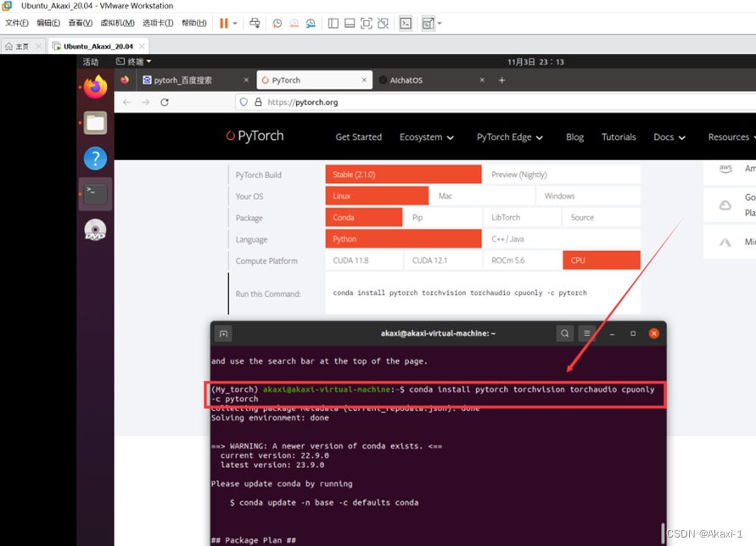Select the Ubuntu_Akaxi_20.04 VM tab
The image size is (756, 546).
click(x=98, y=47)
